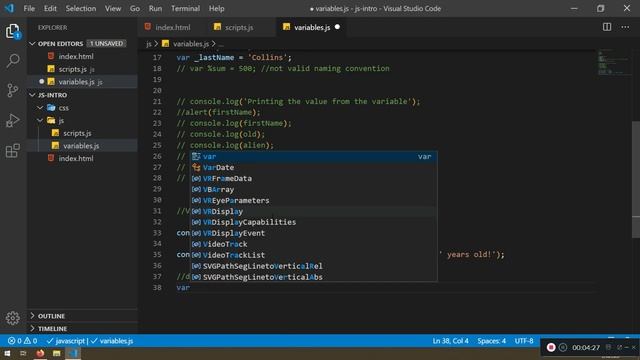Click the keyword icon beside var suggestion
This screenshot has width=640, height=360.
[196, 156]
